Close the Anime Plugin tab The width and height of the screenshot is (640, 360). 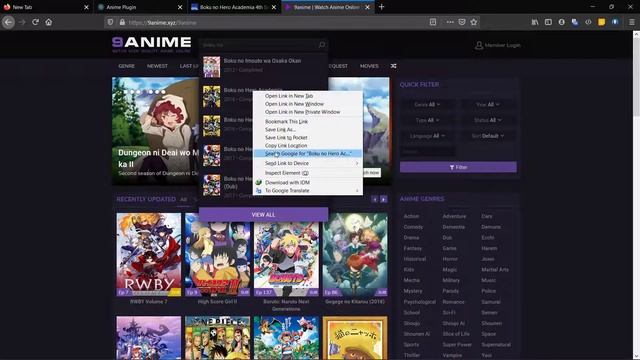[x=180, y=7]
